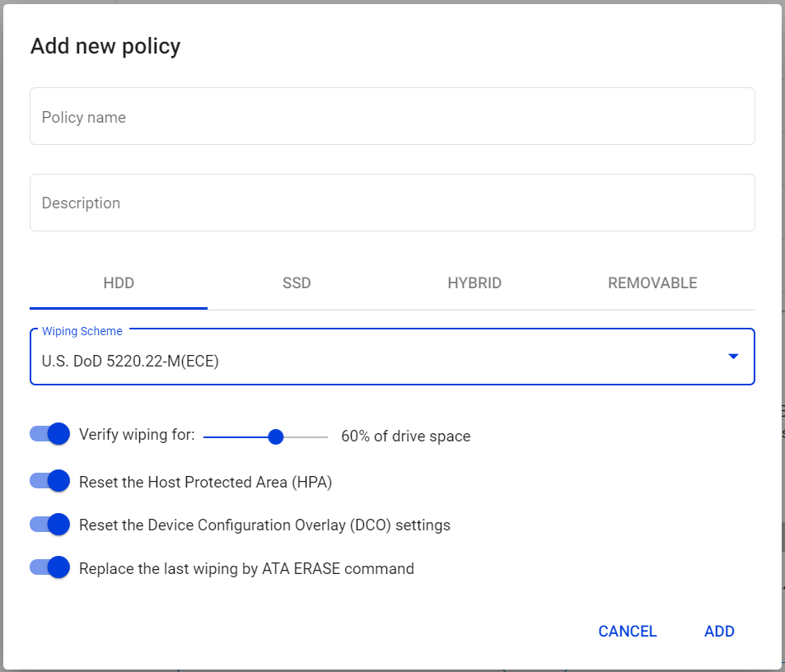Open the U.S. DoD 5220.22-M(ECE) scheme selector
Viewport: 785px width, 672px height.
pyautogui.click(x=392, y=357)
